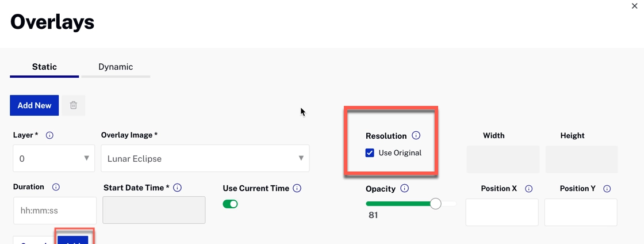Click info icon next to Duration
644x244 pixels.
pos(56,187)
